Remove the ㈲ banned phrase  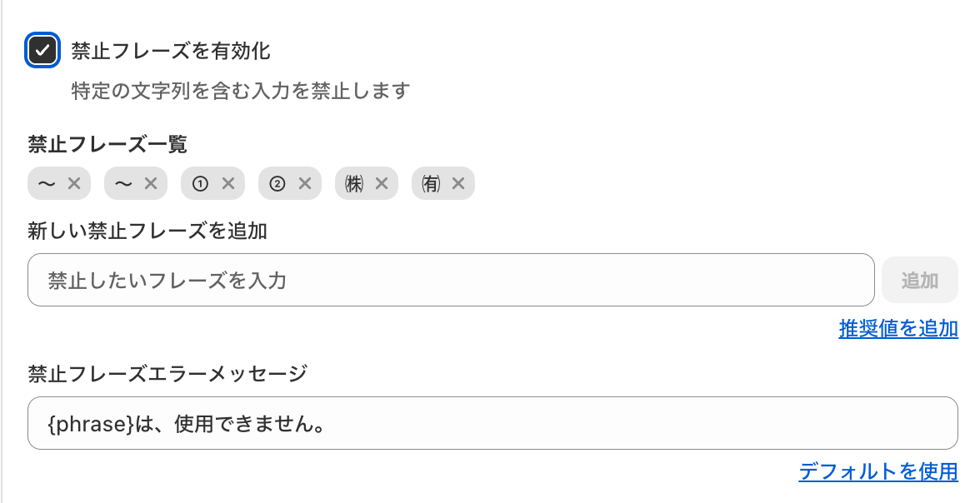457,184
